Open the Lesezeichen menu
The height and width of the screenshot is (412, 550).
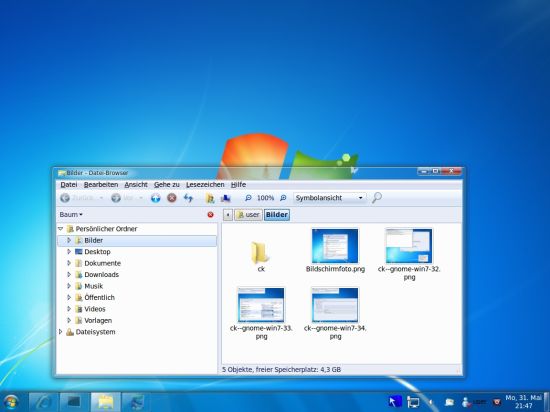tap(205, 185)
